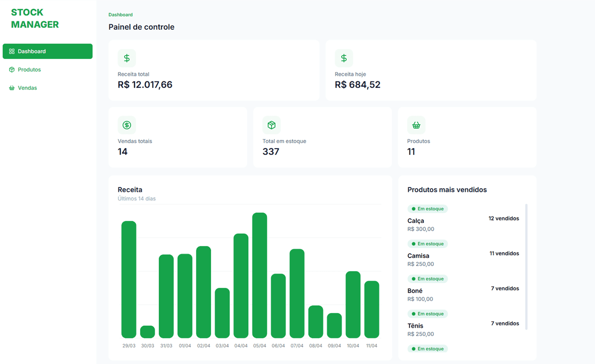
Task: Click the 05/04 revenue bar
Action: pos(260,275)
